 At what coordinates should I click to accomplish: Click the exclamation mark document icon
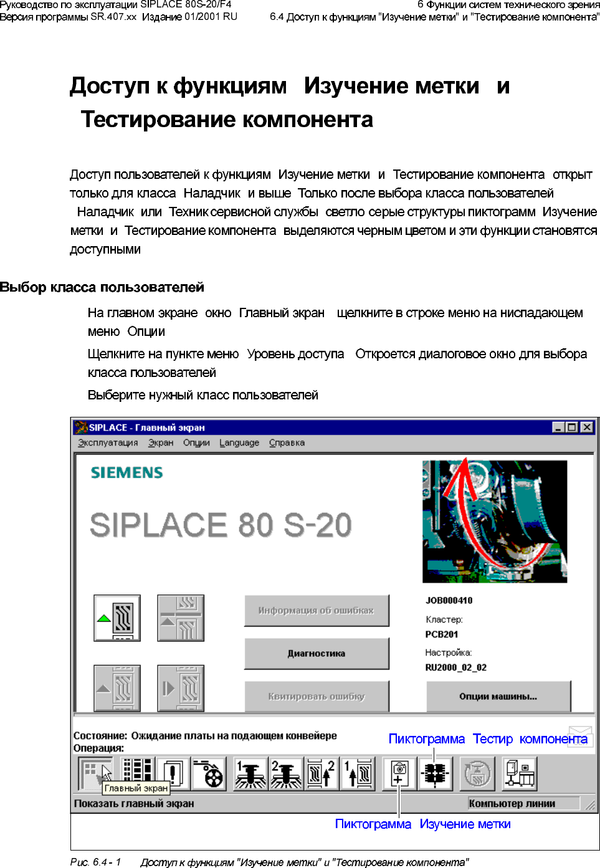pos(173,774)
